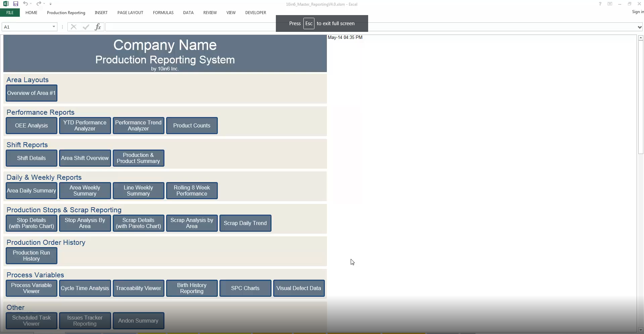644x334 pixels.
Task: Open the OEE Analysis report
Action: [31, 125]
